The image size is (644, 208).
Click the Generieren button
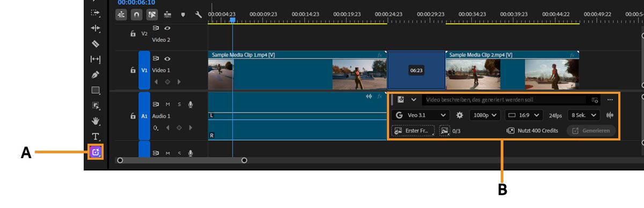click(591, 130)
